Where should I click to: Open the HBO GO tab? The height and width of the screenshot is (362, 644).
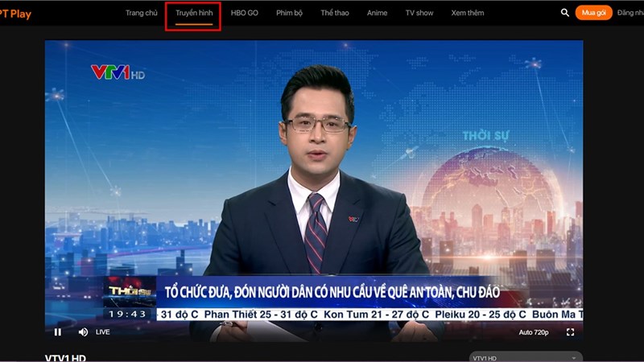245,13
